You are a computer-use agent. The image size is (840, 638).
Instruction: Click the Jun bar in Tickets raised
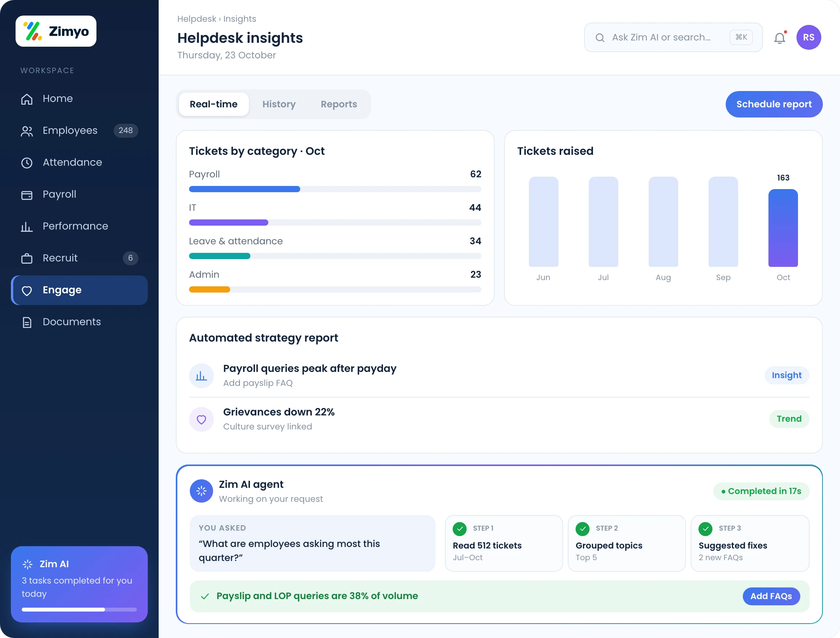pyautogui.click(x=543, y=222)
